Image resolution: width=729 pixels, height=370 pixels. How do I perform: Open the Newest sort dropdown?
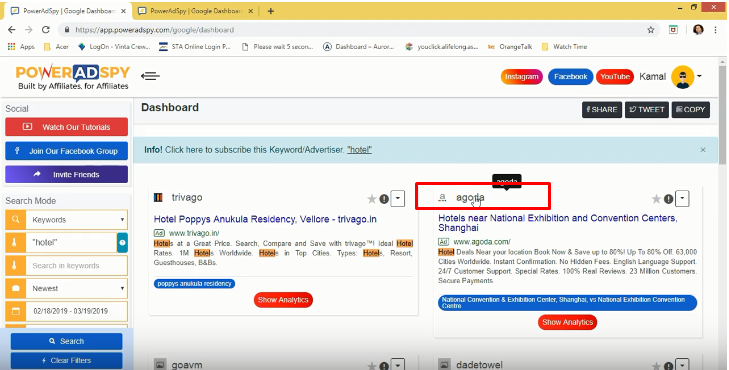click(x=76, y=288)
